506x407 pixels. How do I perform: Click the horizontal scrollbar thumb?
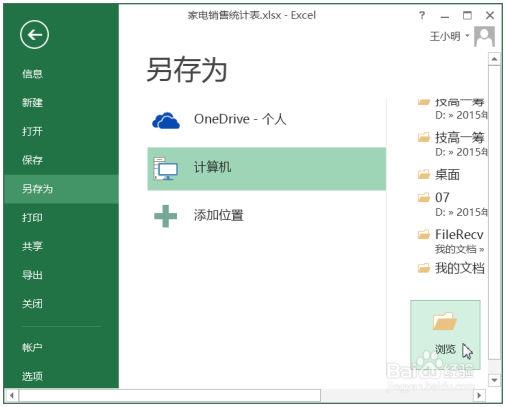point(170,396)
